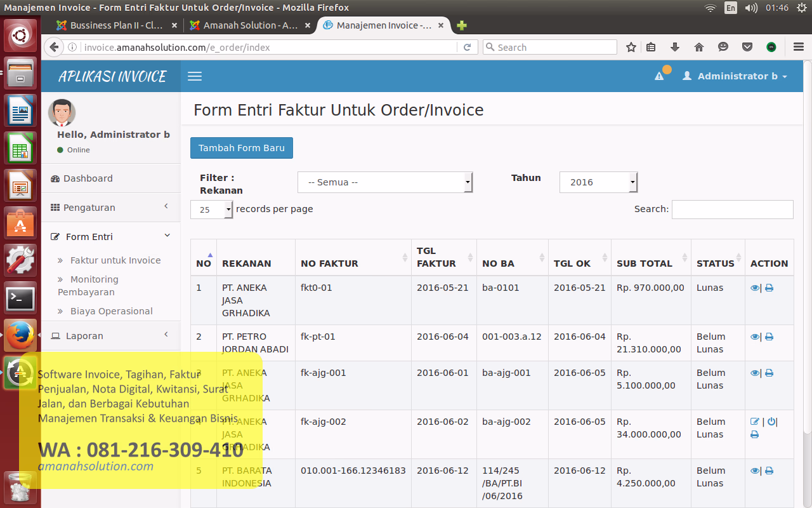Viewport: 812px width, 508px height.
Task: Open the Firefox hamburger menu
Action: click(799, 47)
